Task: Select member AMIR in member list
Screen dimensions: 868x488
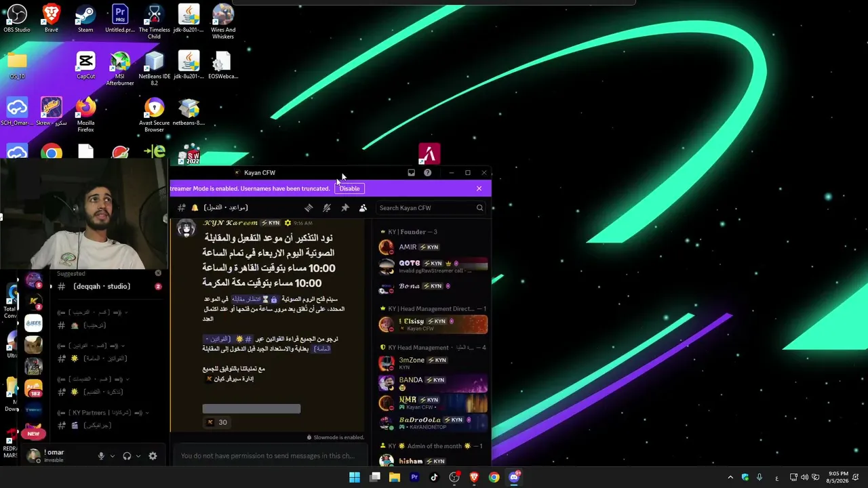Action: pyautogui.click(x=433, y=247)
